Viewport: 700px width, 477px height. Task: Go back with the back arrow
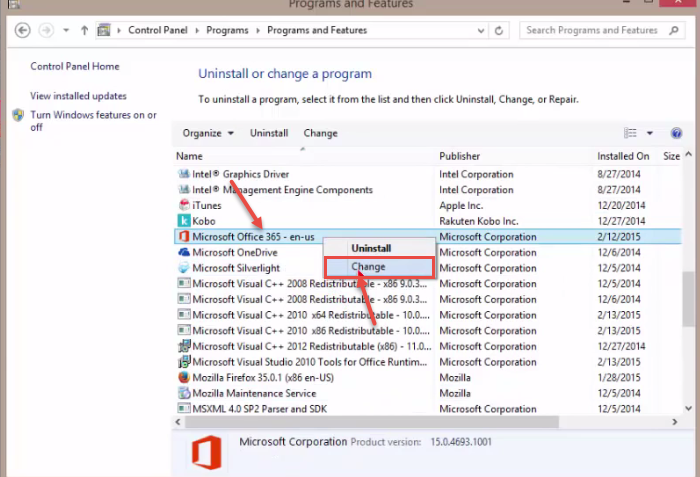[22, 30]
